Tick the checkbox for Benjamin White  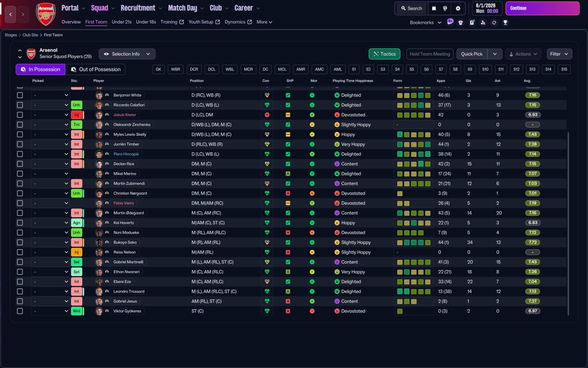coord(20,95)
